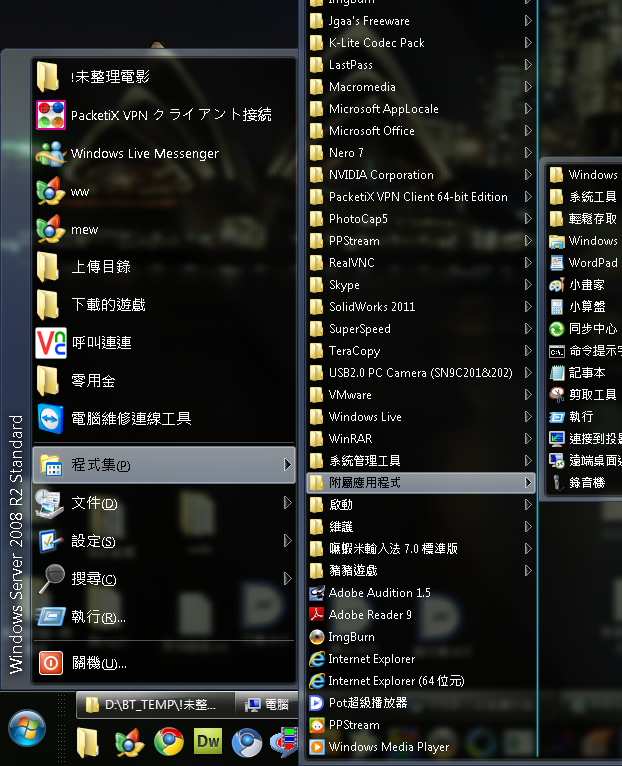The height and width of the screenshot is (766, 622).
Task: Expand SolidWorks 2011 folder arrow
Action: [528, 307]
